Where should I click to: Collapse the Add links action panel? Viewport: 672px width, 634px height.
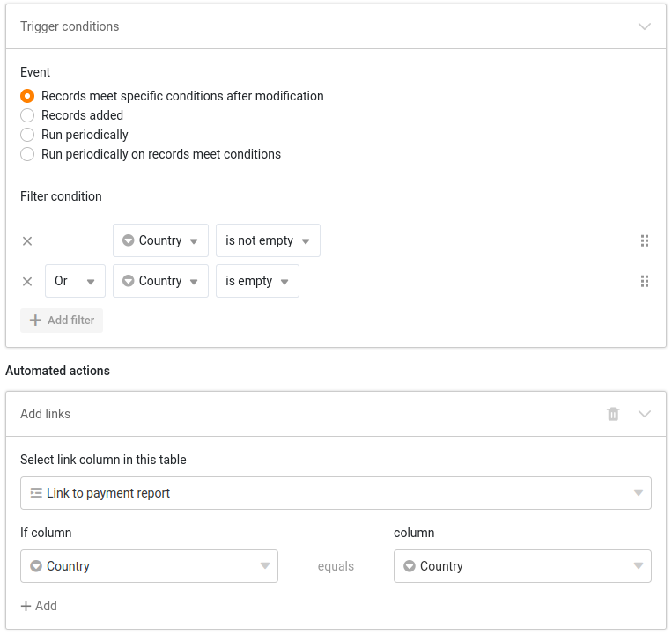[x=644, y=414]
